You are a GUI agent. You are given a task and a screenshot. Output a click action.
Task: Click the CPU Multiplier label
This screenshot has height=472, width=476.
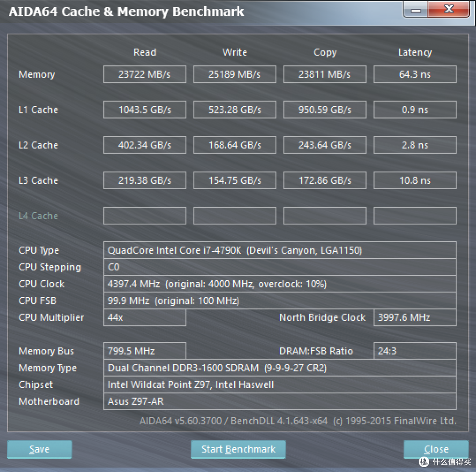[x=51, y=318]
